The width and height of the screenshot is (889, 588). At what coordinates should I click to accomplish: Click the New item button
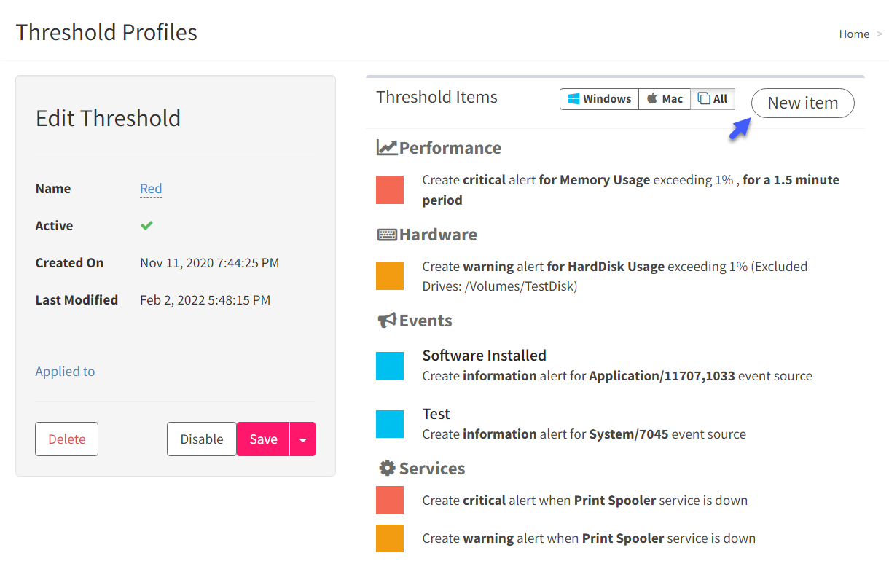[x=802, y=103]
